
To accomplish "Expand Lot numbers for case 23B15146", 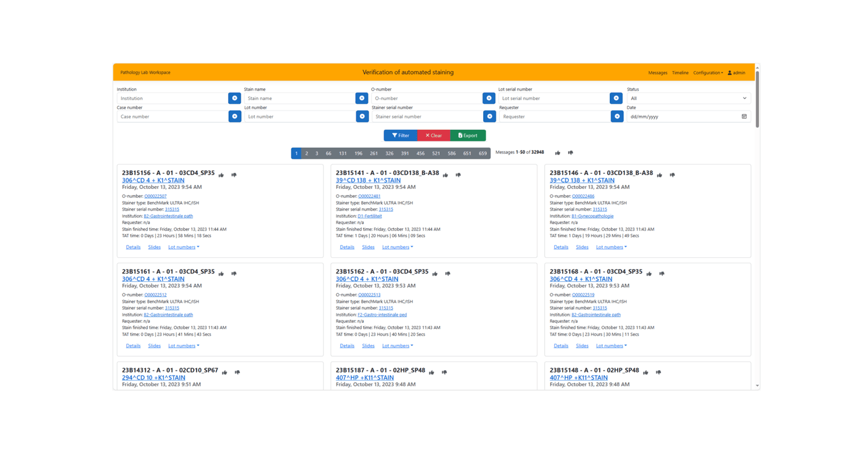I will click(x=611, y=247).
